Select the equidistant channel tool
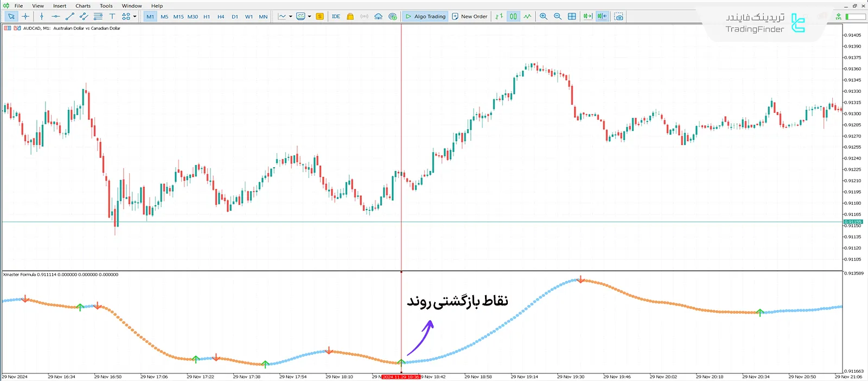The image size is (868, 381). pos(84,16)
